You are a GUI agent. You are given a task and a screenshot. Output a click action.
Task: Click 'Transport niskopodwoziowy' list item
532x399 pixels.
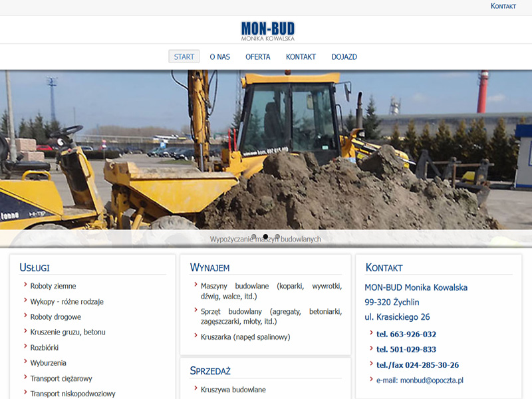[x=73, y=394]
